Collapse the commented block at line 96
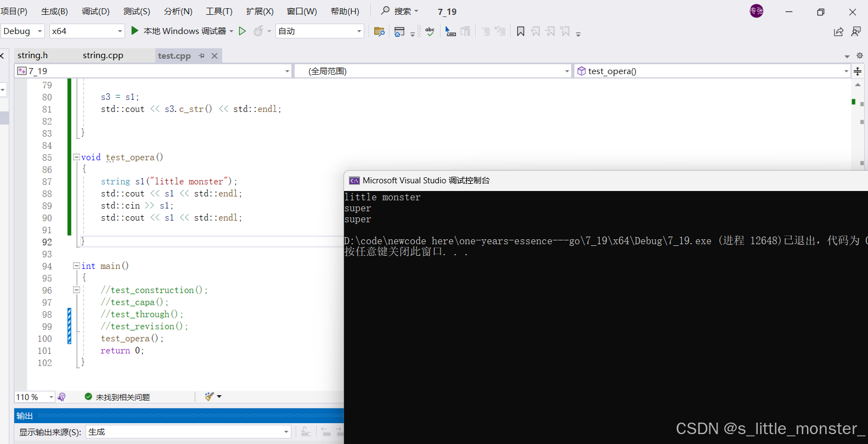868x444 pixels. [x=77, y=290]
